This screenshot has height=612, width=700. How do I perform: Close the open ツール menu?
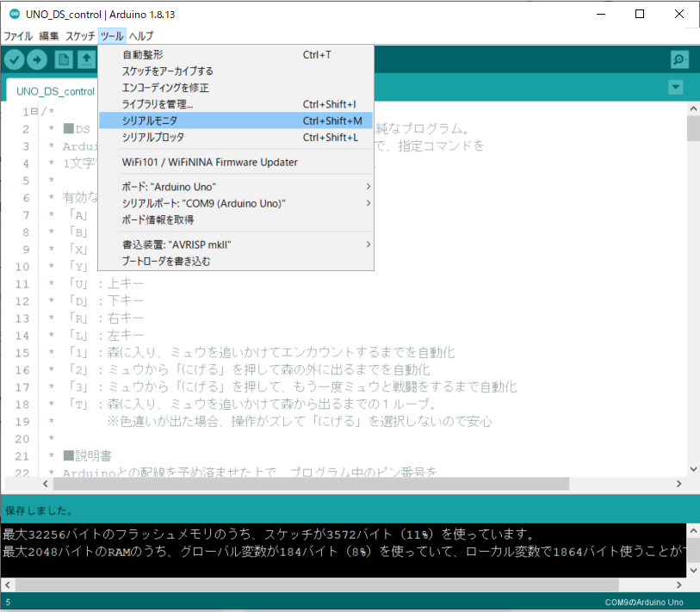pyautogui.click(x=112, y=35)
